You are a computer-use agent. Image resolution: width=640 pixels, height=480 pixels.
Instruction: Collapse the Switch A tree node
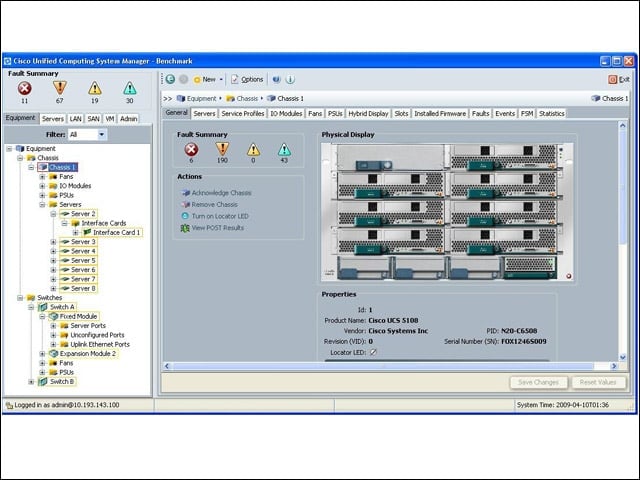click(x=31, y=307)
